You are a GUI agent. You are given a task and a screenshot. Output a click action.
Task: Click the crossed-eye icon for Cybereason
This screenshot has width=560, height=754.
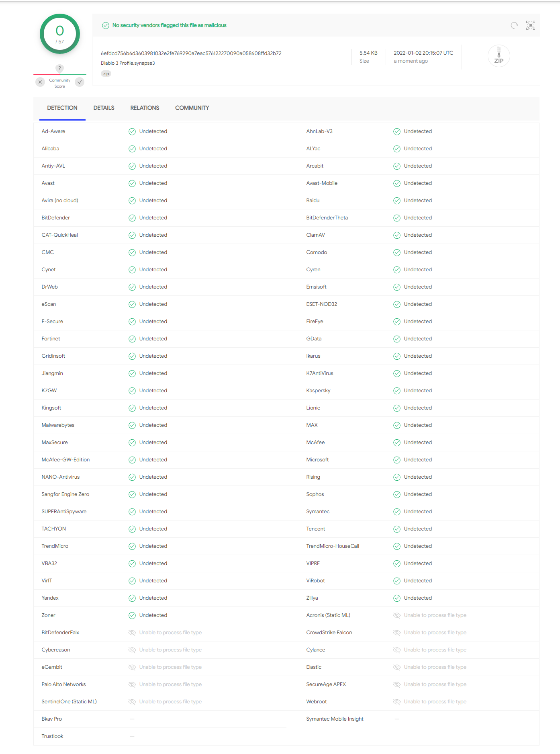pos(132,650)
